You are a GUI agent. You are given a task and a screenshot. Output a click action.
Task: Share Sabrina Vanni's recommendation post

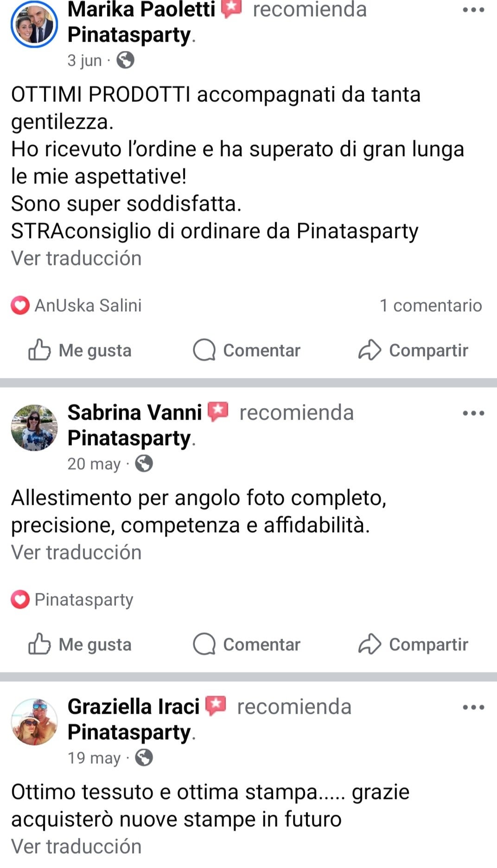coord(413,644)
